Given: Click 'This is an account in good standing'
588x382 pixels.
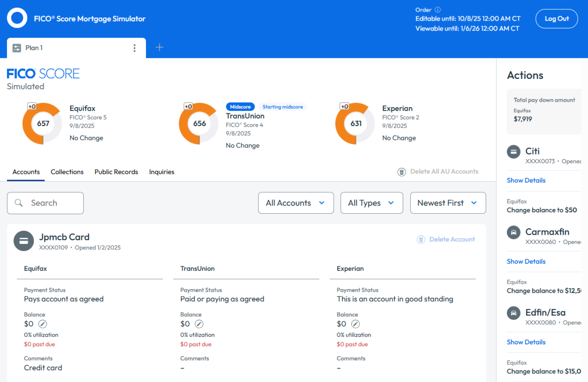Looking at the screenshot, I should coord(395,299).
